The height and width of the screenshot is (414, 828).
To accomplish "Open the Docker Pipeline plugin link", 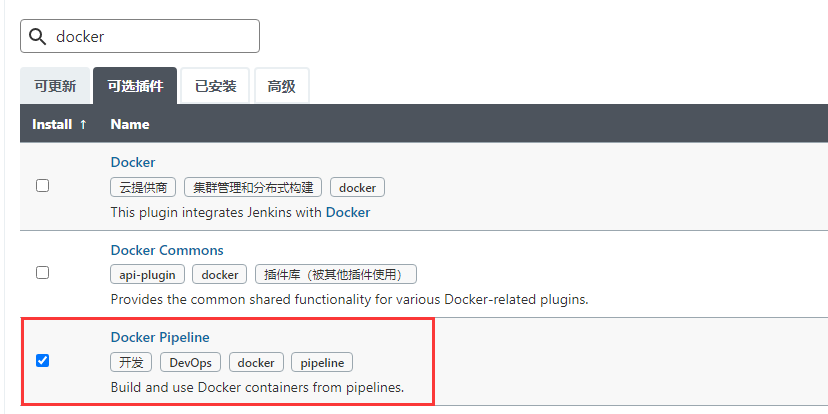I will 160,337.
